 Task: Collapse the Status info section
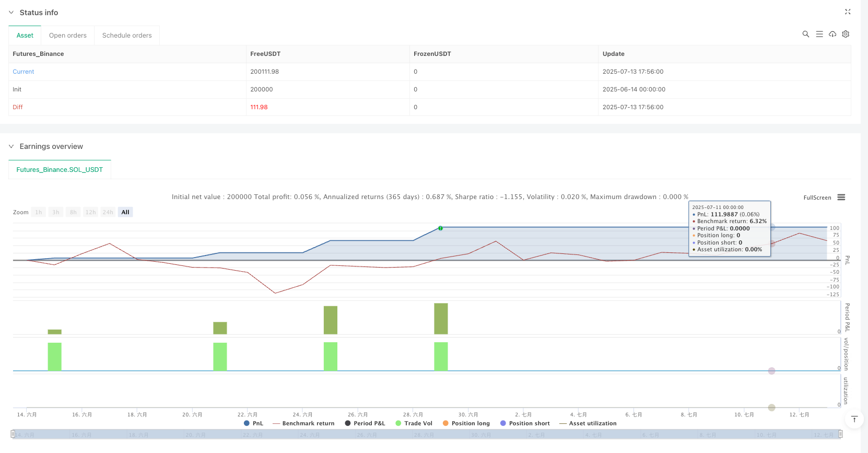coord(11,13)
